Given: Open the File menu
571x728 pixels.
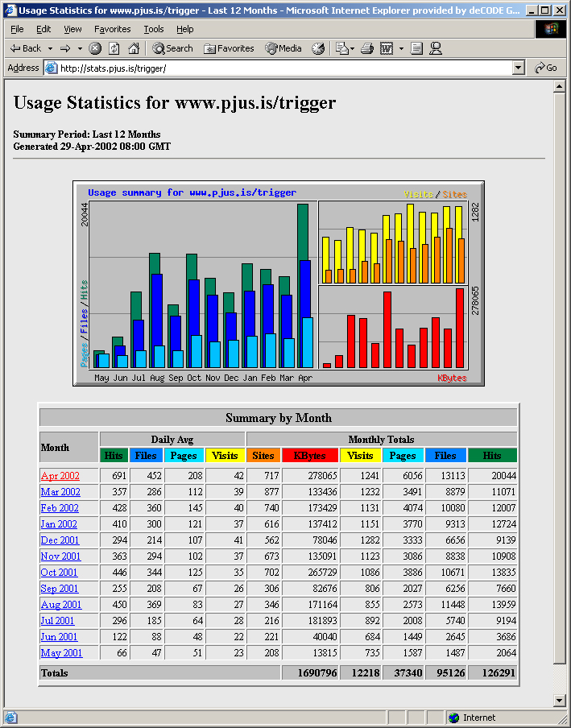Looking at the screenshot, I should pyautogui.click(x=17, y=29).
